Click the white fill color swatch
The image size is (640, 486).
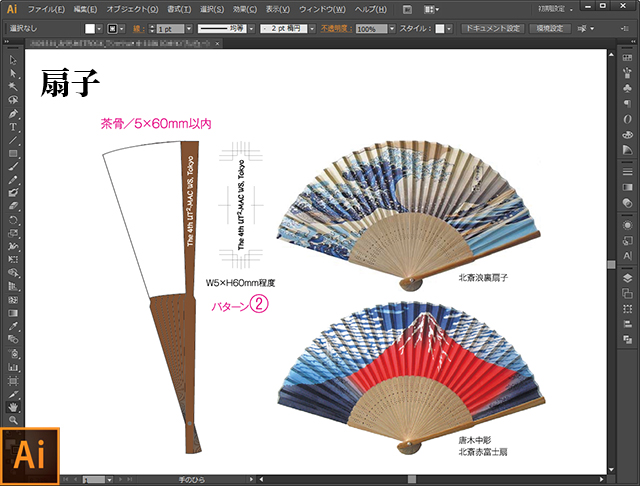[x=90, y=29]
